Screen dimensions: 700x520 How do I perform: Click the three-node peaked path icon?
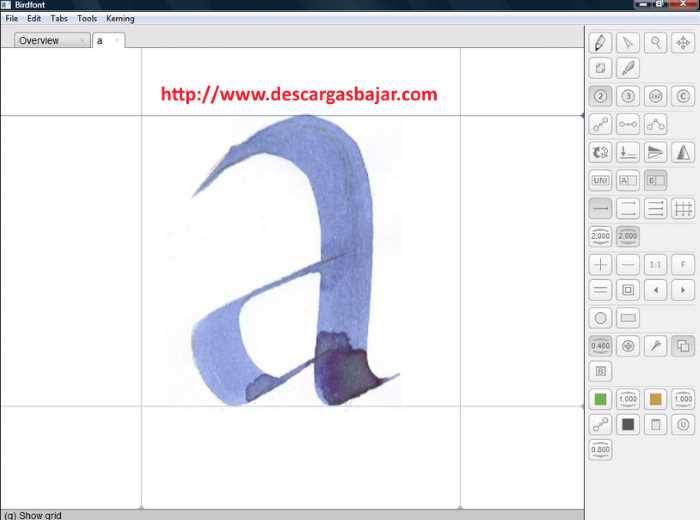tap(655, 124)
